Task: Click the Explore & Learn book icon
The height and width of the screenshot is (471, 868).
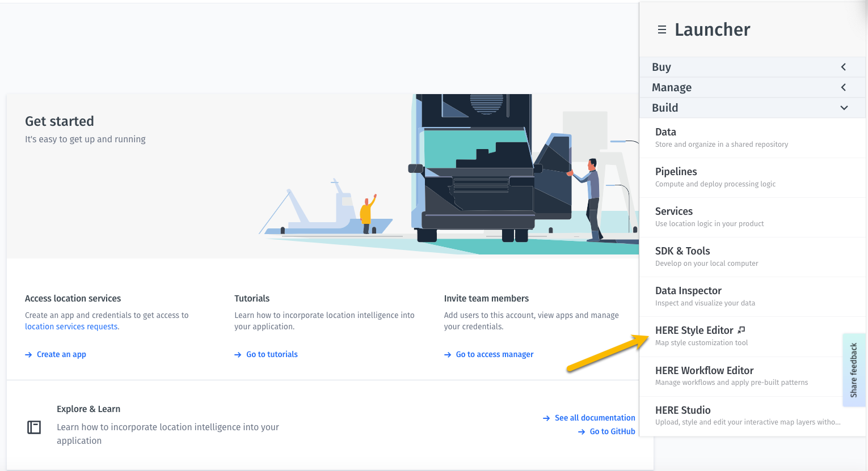Action: coord(34,427)
